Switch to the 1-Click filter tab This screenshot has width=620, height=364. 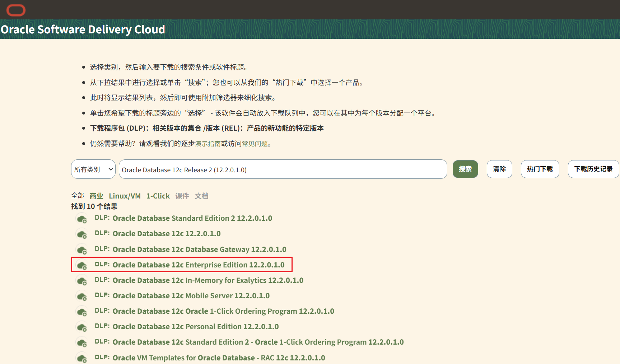coord(158,196)
